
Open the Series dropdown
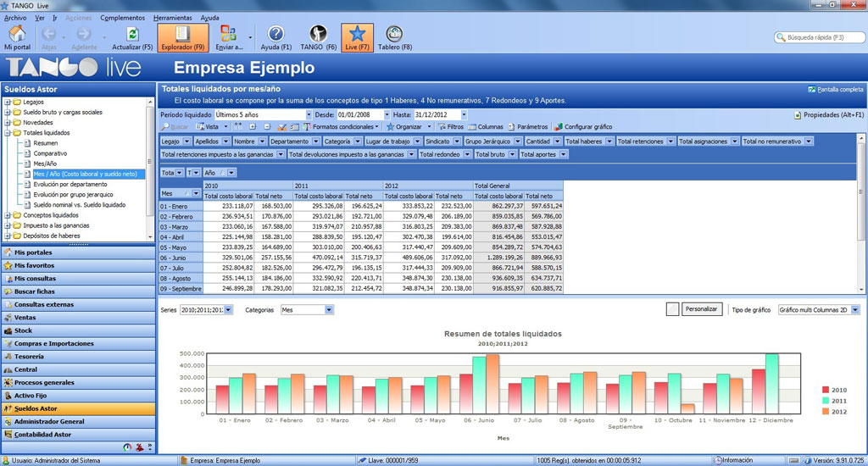[229, 310]
